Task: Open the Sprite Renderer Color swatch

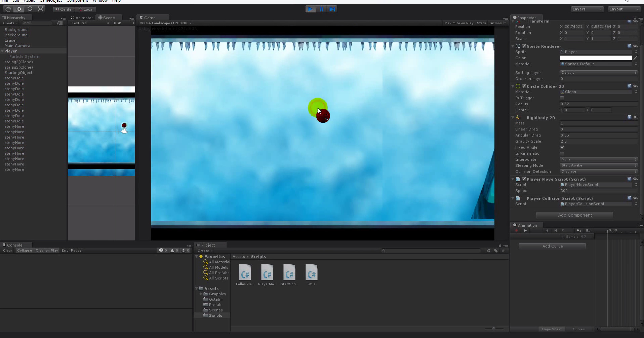Action: [596, 58]
